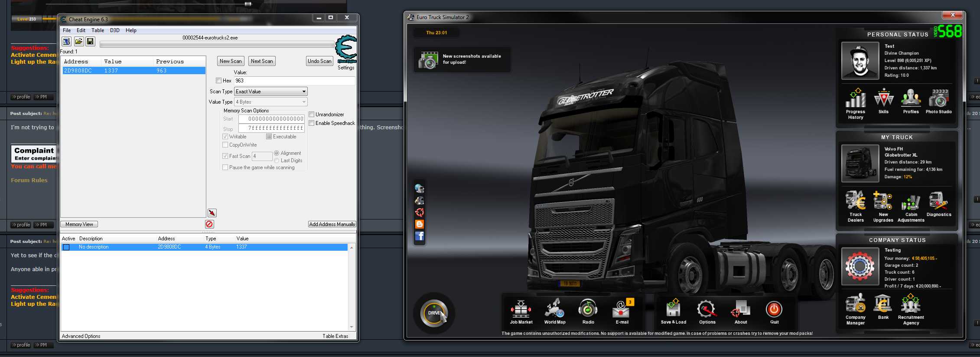Toggle the Executable checkbox
The height and width of the screenshot is (357, 980).
tap(269, 137)
